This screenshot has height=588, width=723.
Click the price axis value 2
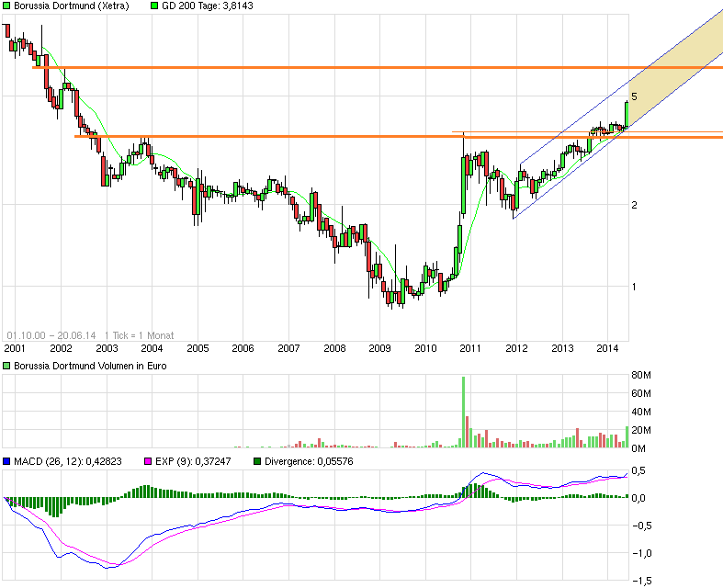tap(634, 205)
